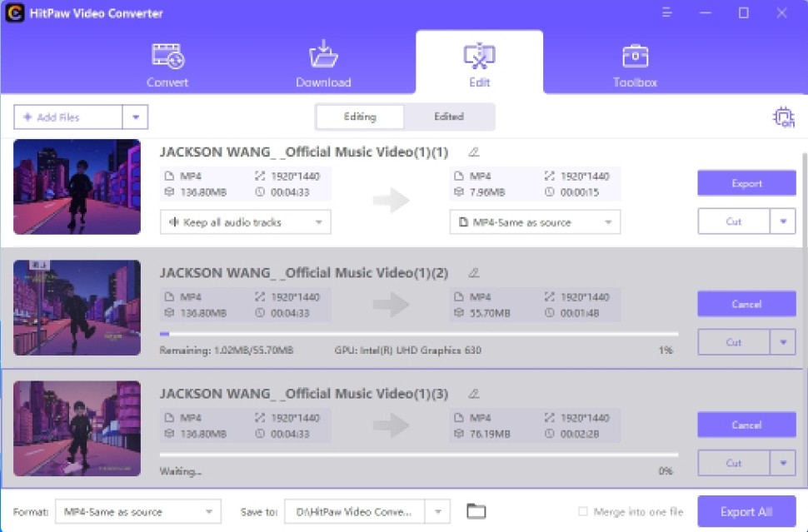The width and height of the screenshot is (808, 532).
Task: Click the output size '76.19MB' value
Action: [x=490, y=434]
